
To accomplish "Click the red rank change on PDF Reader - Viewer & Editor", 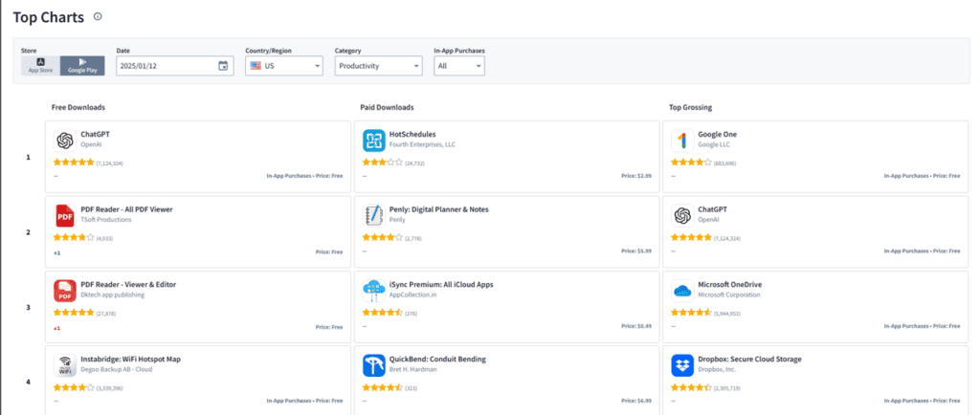I will 56,328.
